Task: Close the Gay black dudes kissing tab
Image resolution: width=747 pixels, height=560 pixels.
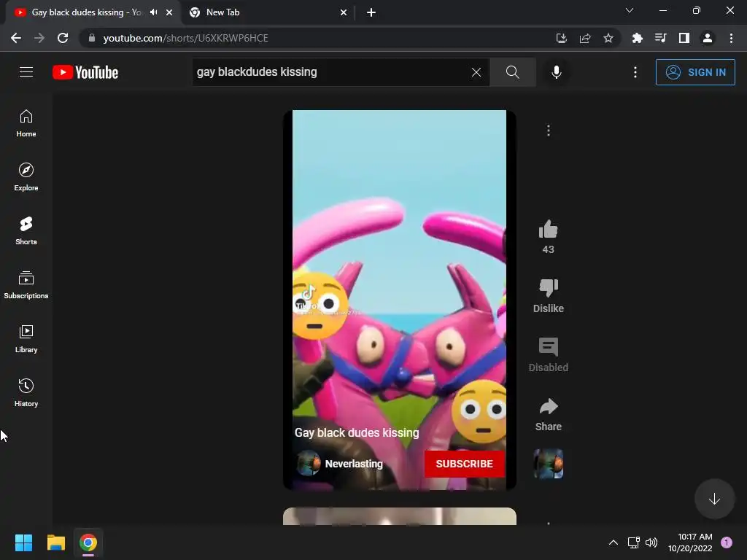Action: [x=169, y=12]
